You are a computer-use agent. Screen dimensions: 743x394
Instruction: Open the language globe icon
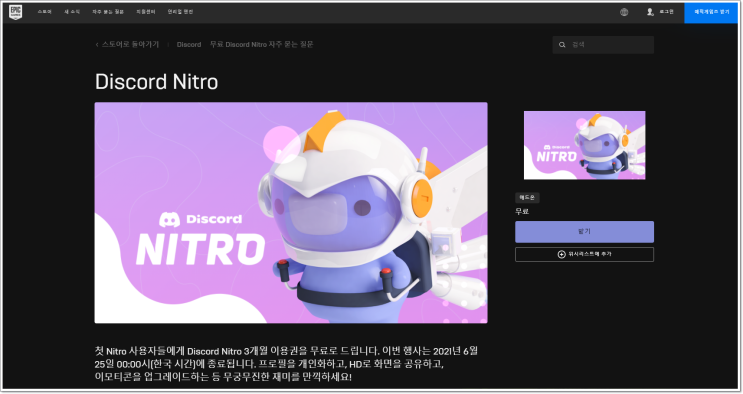624,12
